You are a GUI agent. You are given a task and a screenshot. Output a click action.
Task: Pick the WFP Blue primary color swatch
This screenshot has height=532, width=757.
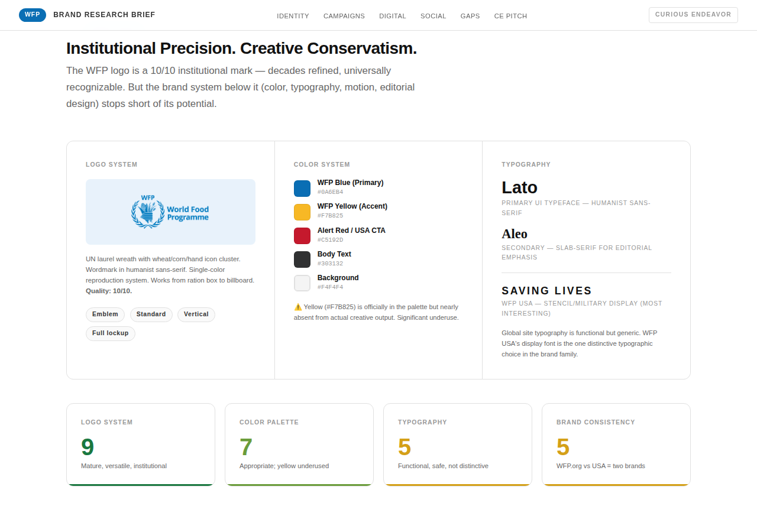coord(302,189)
